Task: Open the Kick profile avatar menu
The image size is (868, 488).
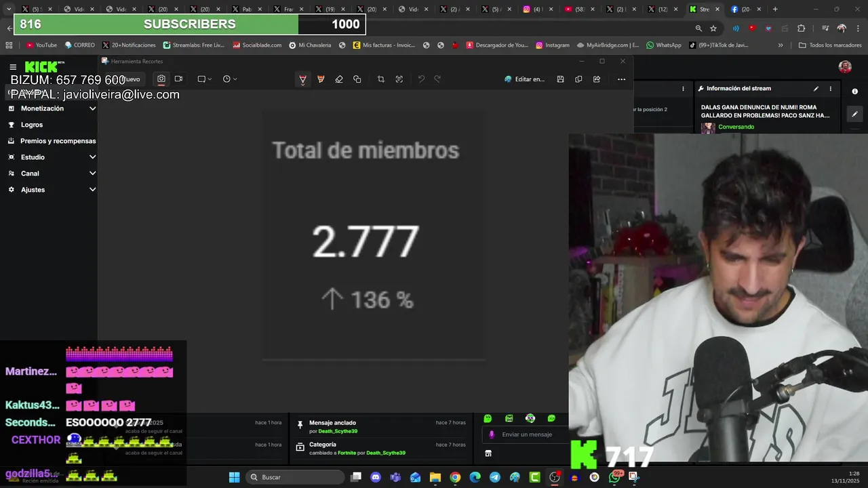Action: pos(845,66)
